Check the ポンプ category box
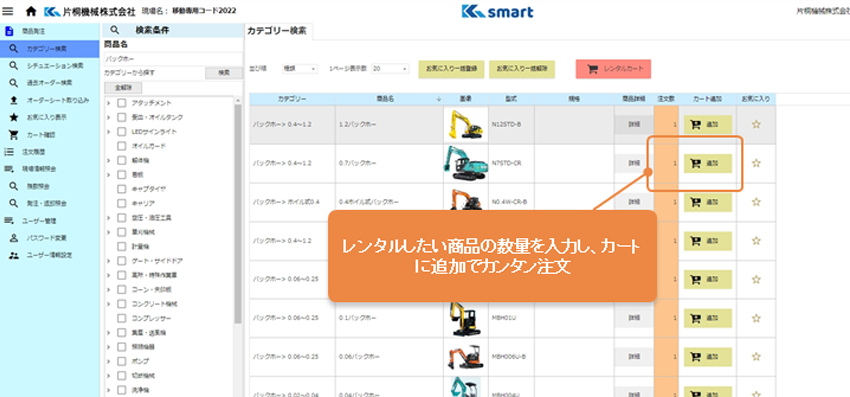Image resolution: width=850 pixels, height=397 pixels. coord(121,361)
